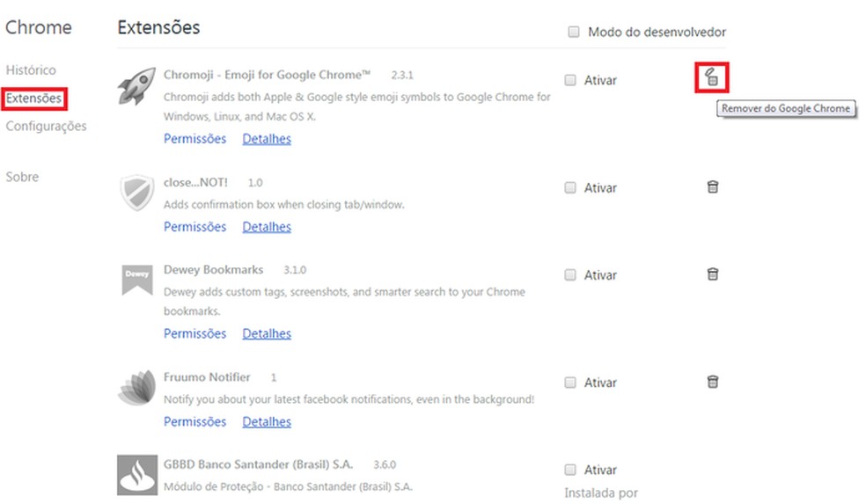The width and height of the screenshot is (866, 504).
Task: Click the Chrome heading in sidebar
Action: pyautogui.click(x=39, y=27)
